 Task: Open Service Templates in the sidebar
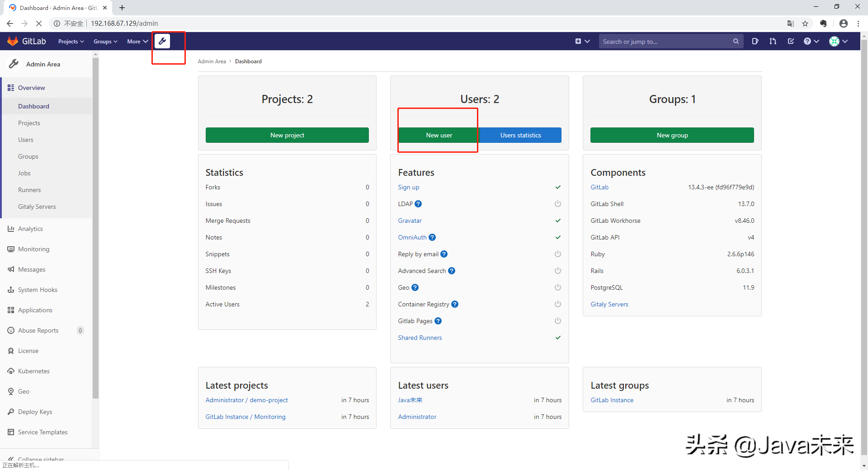tap(46, 432)
